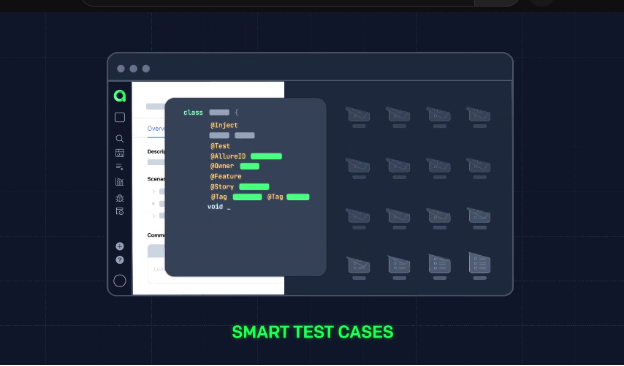The image size is (624, 366).
Task: Click green value beside @Owner
Action: coord(250,166)
